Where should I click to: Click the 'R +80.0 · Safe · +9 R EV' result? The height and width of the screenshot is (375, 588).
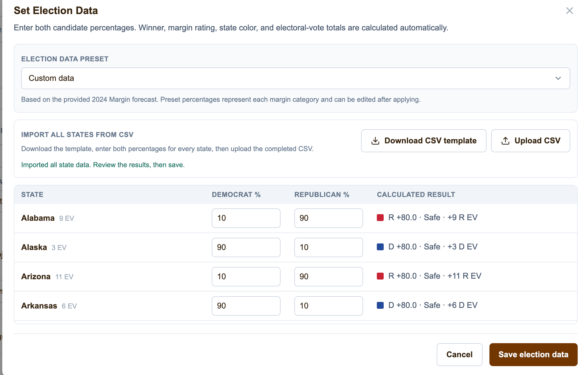tap(433, 218)
